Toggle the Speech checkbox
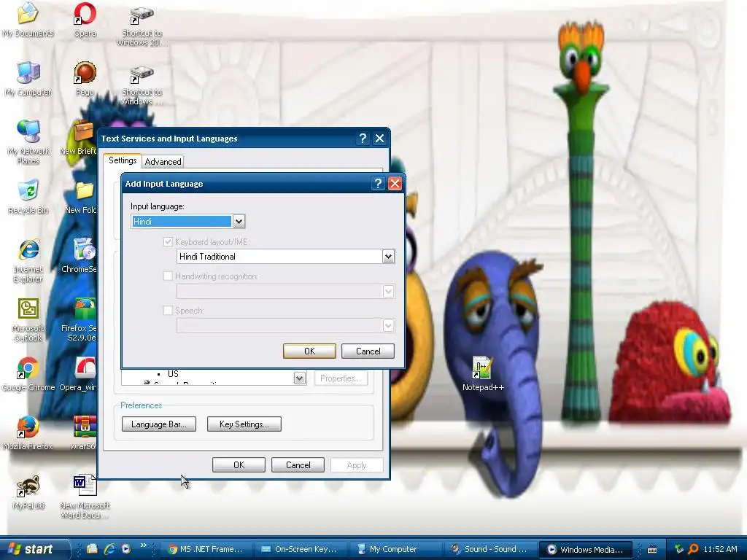Screen dimensions: 747x560 click(x=168, y=311)
